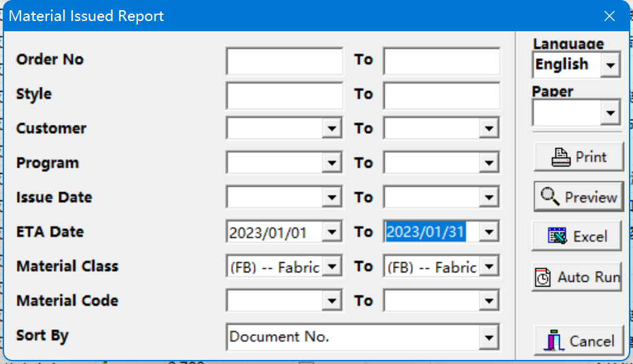The width and height of the screenshot is (633, 364).
Task: Click the printer icon on Print button
Action: click(561, 157)
